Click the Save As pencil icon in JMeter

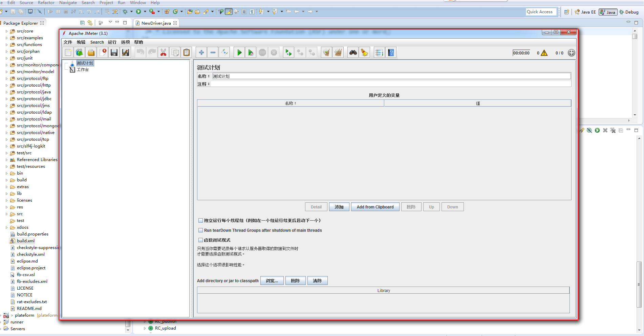pyautogui.click(x=126, y=52)
